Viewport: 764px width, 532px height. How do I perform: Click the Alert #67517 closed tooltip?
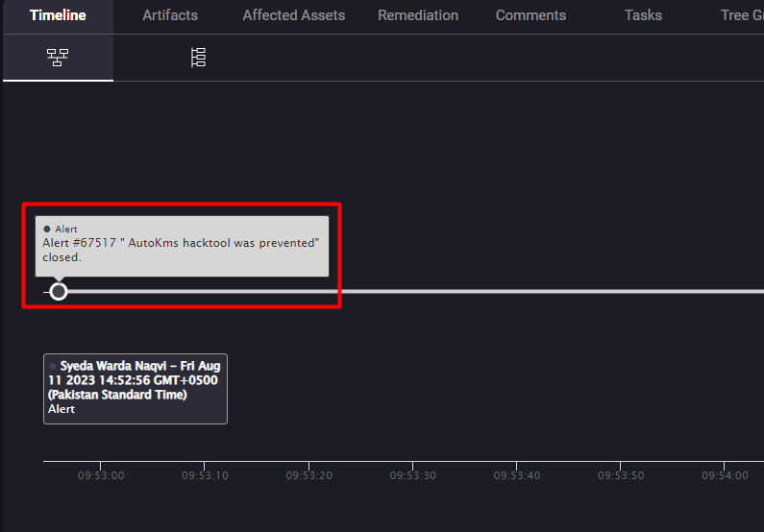point(182,246)
